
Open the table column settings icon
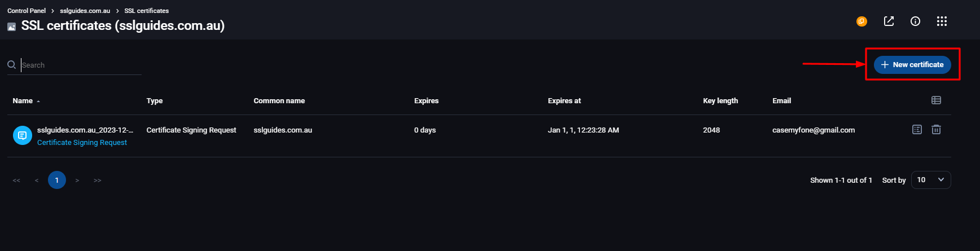click(x=936, y=100)
